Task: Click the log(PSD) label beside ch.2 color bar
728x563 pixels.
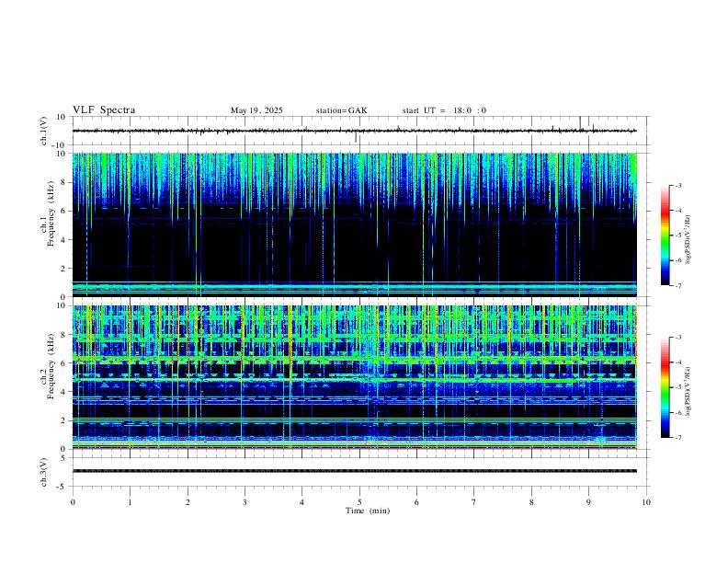Action: 688,391
